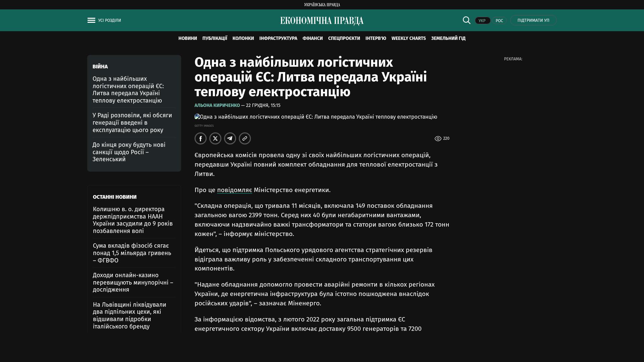Image resolution: width=644 pixels, height=362 pixels.
Task: Expand УСІ РОЗДІЛИ sections list
Action: tap(109, 20)
